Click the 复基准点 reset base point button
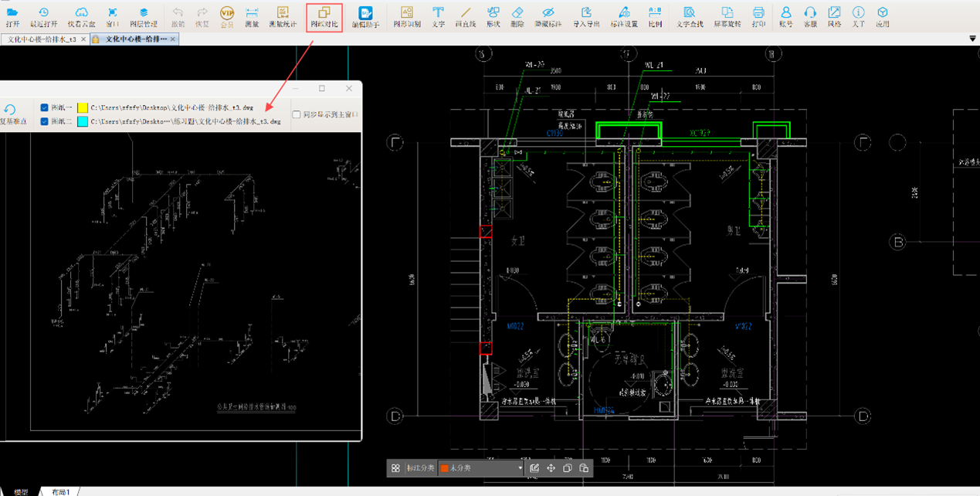 tap(10, 114)
